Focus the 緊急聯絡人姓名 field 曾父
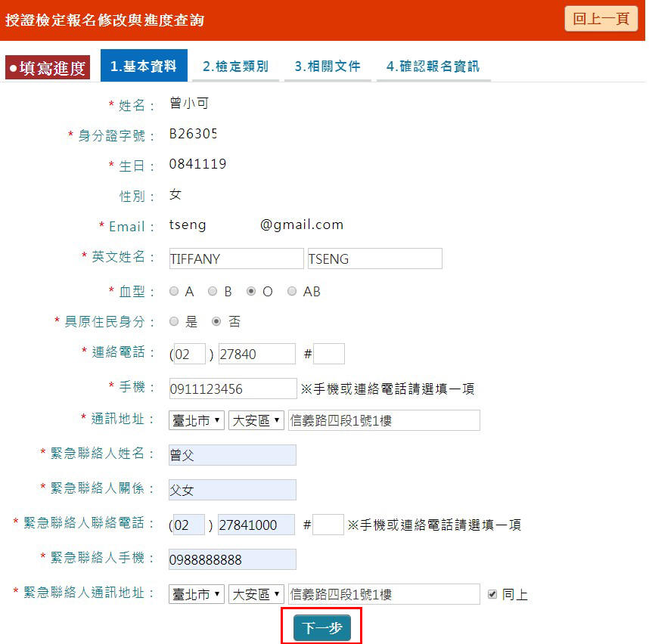Viewport: 649px width, 644px height. [x=232, y=455]
